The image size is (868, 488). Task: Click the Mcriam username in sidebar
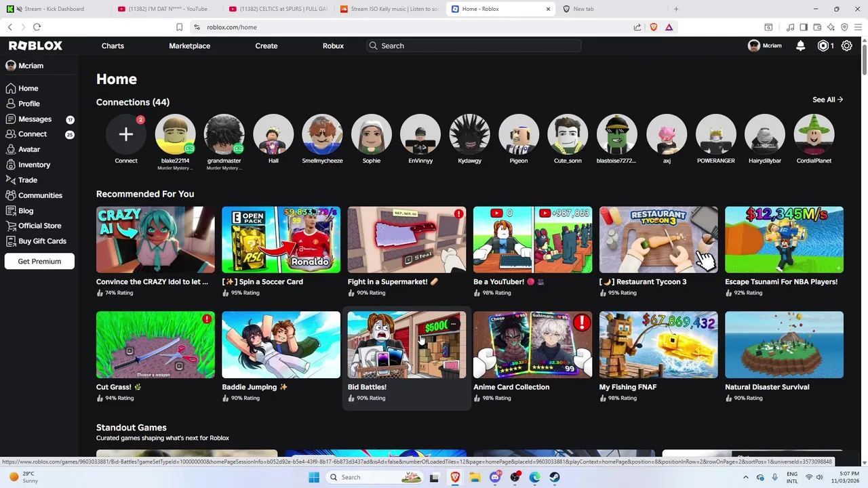(x=31, y=66)
